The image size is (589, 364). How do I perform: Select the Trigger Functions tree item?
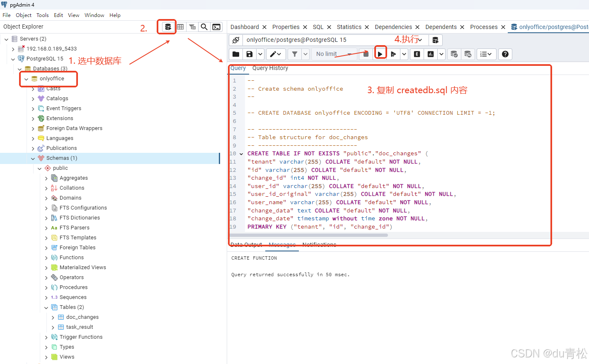coord(81,337)
